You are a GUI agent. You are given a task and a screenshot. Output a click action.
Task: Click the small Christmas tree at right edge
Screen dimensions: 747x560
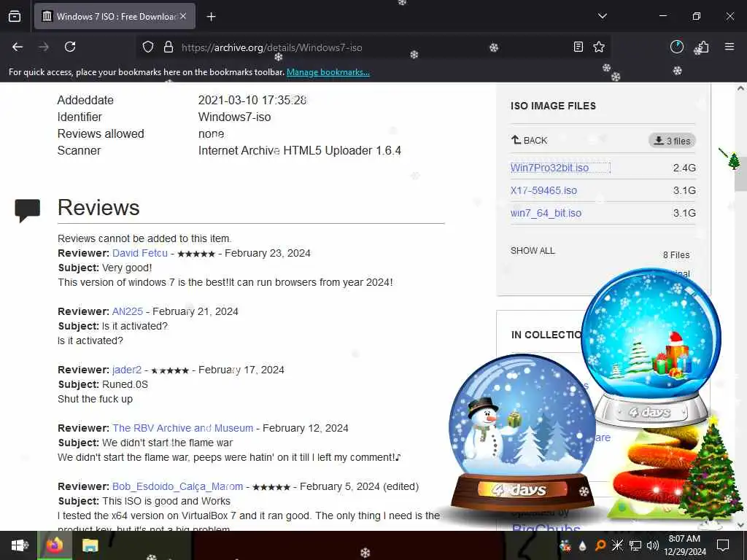(734, 160)
